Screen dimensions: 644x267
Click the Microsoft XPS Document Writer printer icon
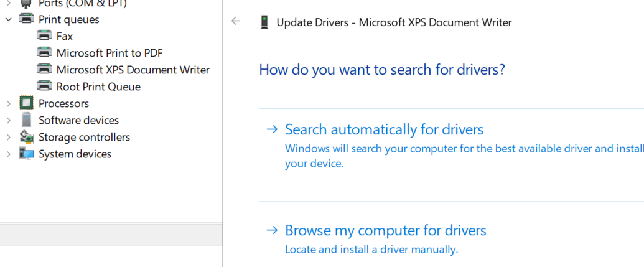tap(44, 70)
